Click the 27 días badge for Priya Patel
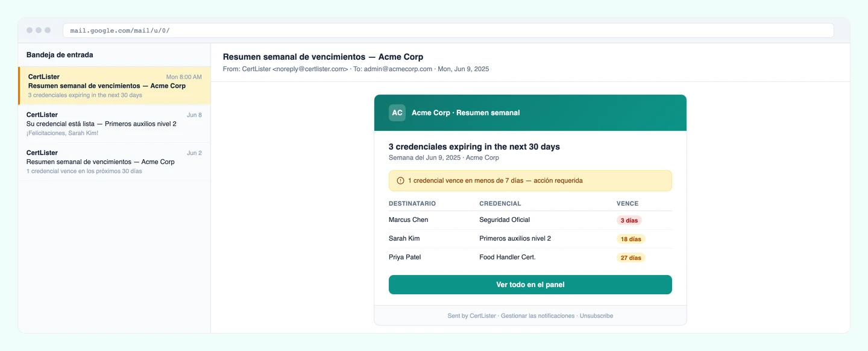 click(x=631, y=258)
